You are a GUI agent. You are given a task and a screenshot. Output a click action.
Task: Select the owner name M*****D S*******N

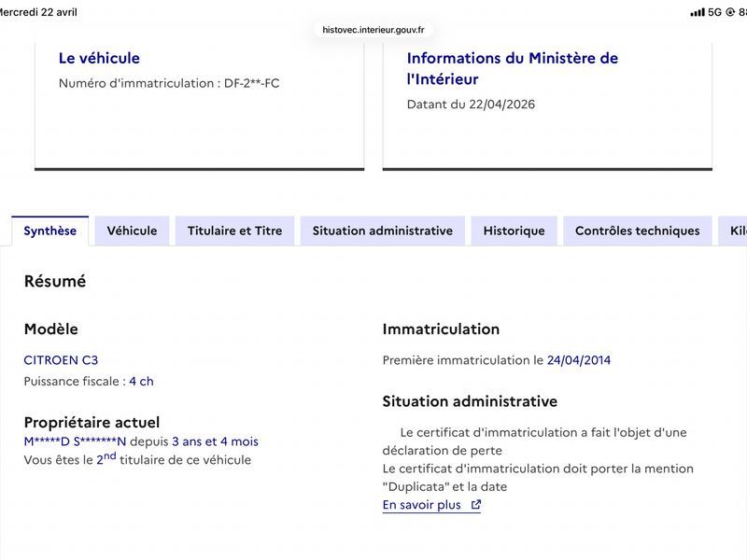click(x=75, y=441)
